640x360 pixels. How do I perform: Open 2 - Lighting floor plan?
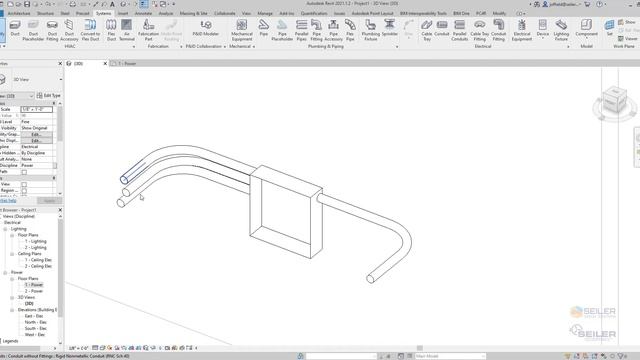(36, 248)
